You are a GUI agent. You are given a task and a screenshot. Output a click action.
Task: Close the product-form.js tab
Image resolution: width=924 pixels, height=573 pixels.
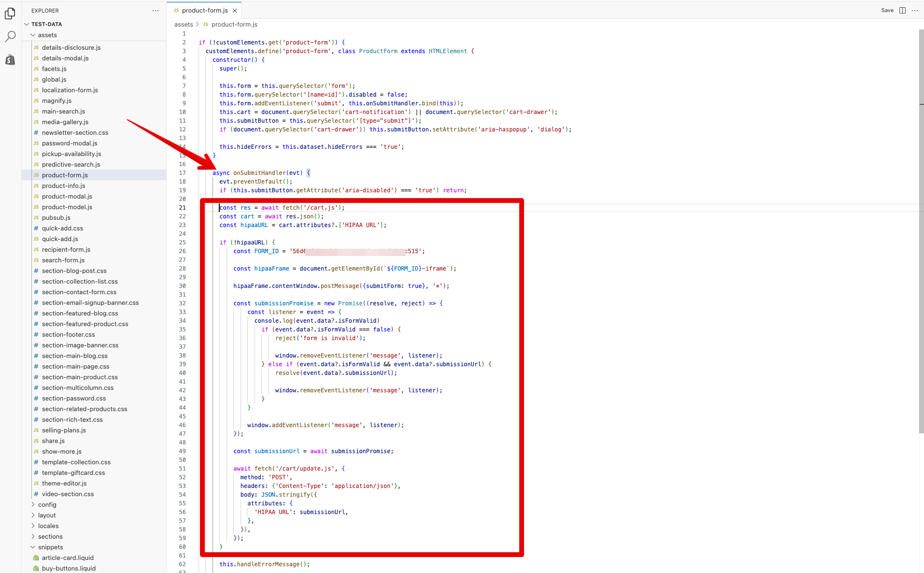[235, 11]
